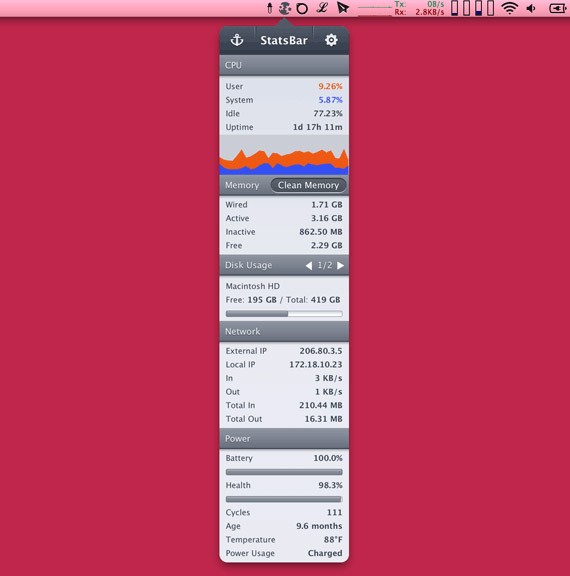
Task: Go to previous disk with left arrow
Action: click(x=309, y=265)
